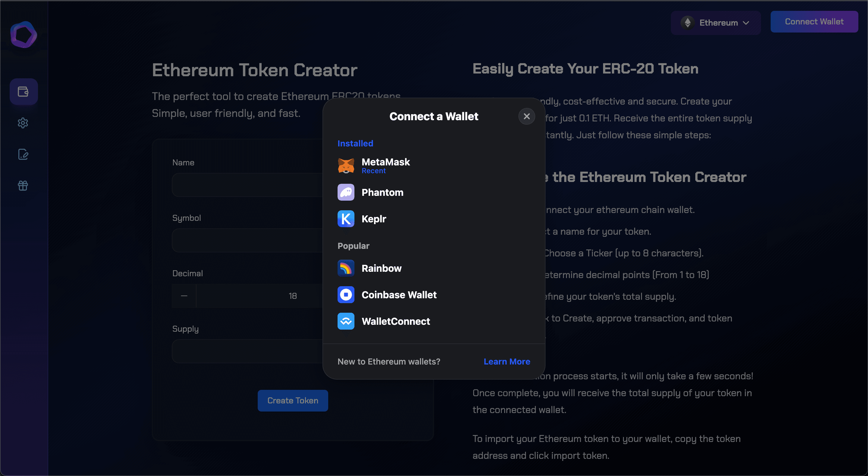Open the Learn More link

point(507,362)
